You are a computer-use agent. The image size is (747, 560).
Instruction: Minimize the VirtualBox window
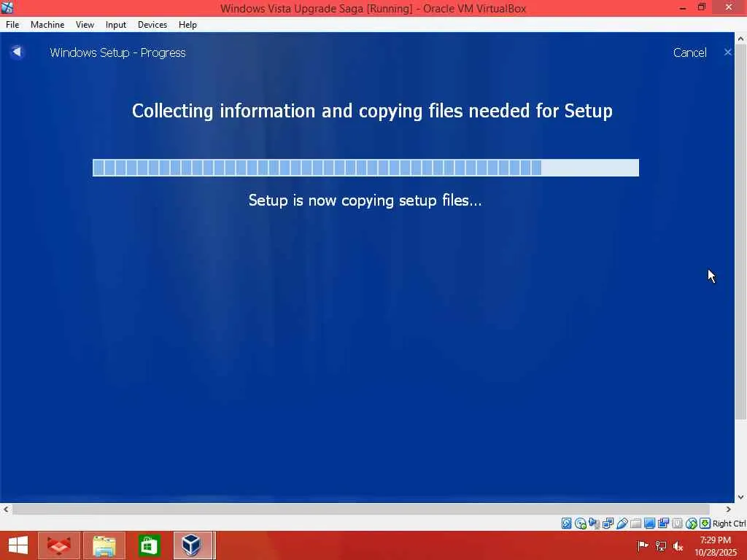[683, 7]
